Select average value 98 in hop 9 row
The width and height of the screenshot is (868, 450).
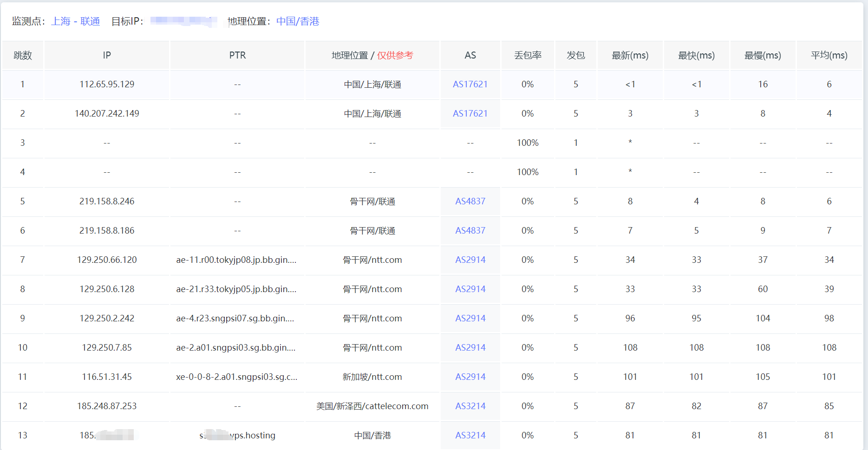click(x=829, y=318)
